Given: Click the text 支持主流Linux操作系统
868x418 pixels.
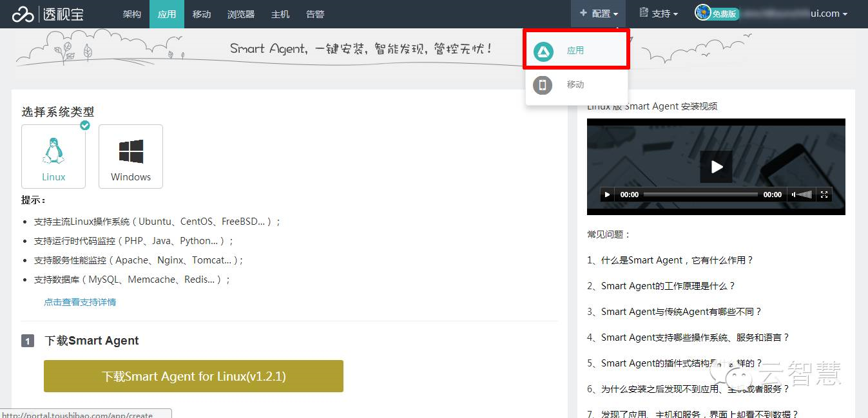Looking at the screenshot, I should point(159,222).
